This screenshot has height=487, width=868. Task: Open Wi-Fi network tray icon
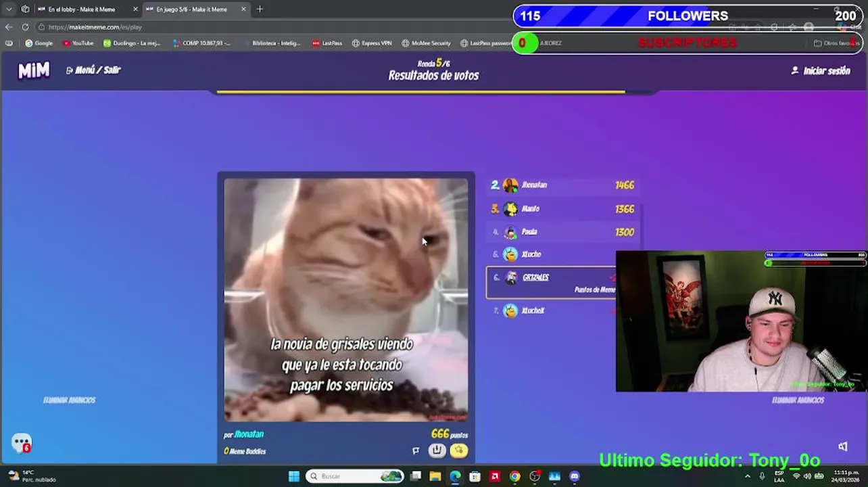[796, 476]
